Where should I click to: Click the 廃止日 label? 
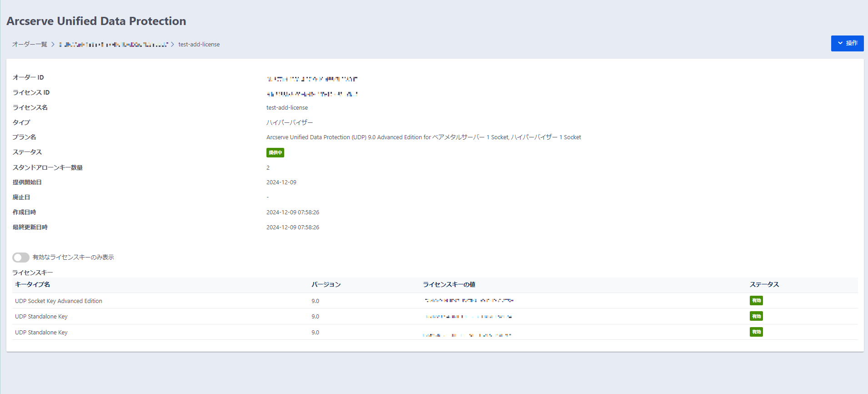point(21,197)
